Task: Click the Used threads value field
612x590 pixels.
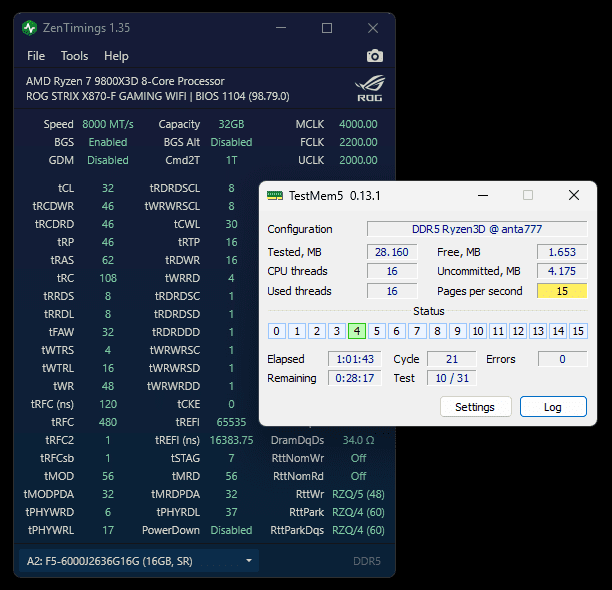Action: click(392, 291)
